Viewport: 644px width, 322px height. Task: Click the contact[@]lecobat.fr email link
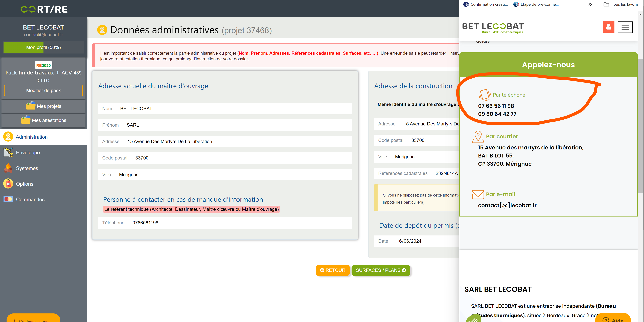507,205
